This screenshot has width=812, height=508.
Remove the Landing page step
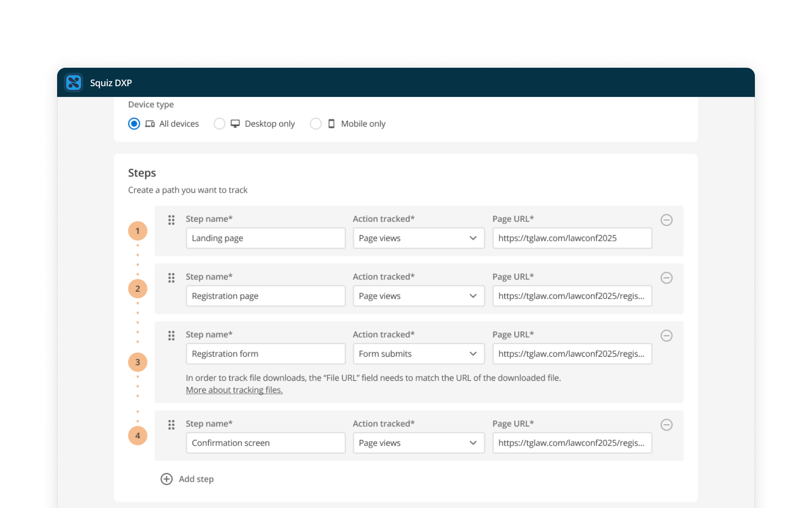click(667, 220)
